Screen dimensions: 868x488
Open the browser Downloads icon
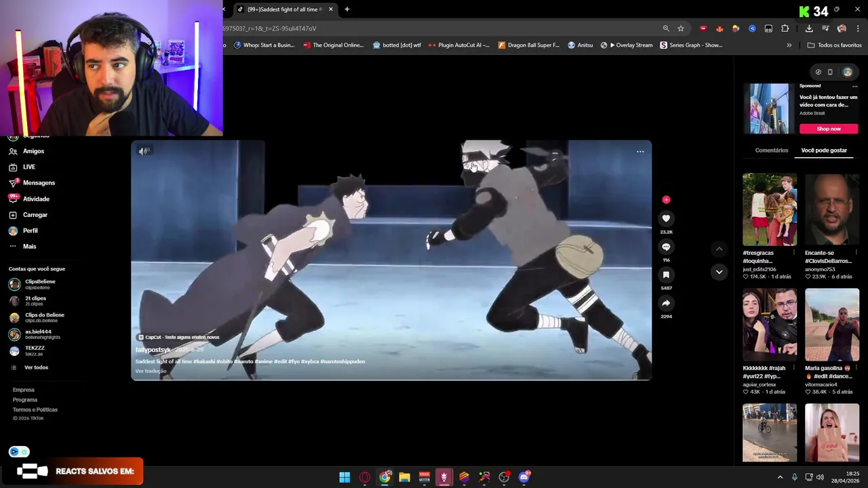(x=809, y=28)
